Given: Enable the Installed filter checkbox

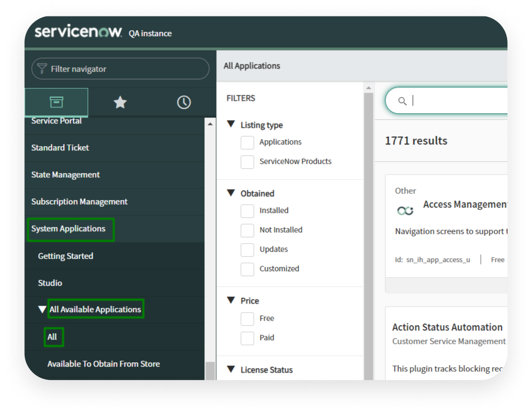Looking at the screenshot, I should [247, 210].
